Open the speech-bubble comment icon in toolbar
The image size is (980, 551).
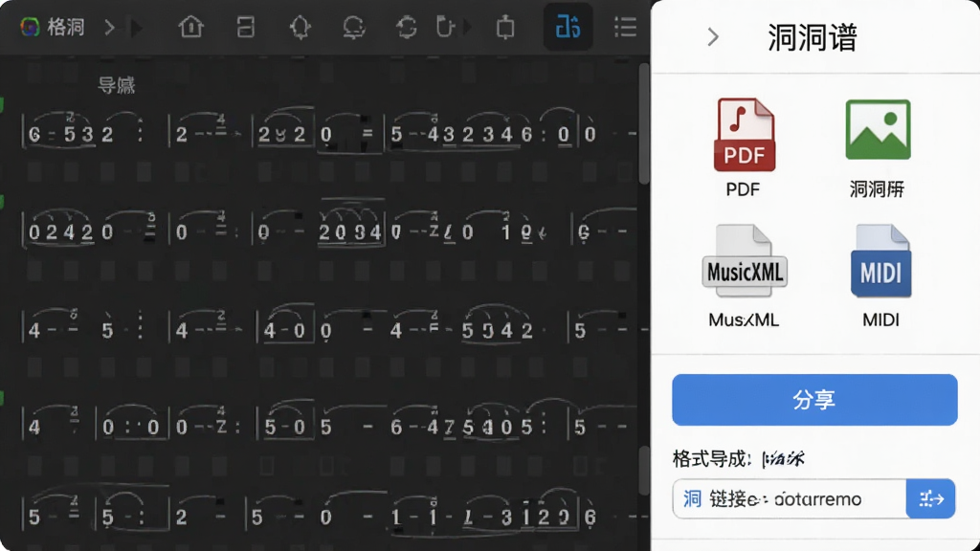[x=354, y=28]
